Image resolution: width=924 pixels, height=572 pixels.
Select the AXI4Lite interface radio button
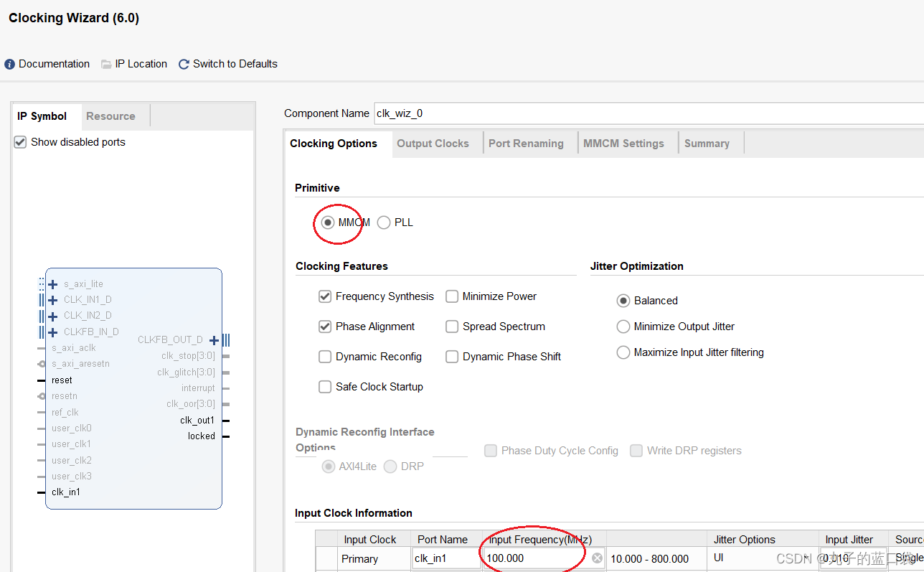point(329,466)
